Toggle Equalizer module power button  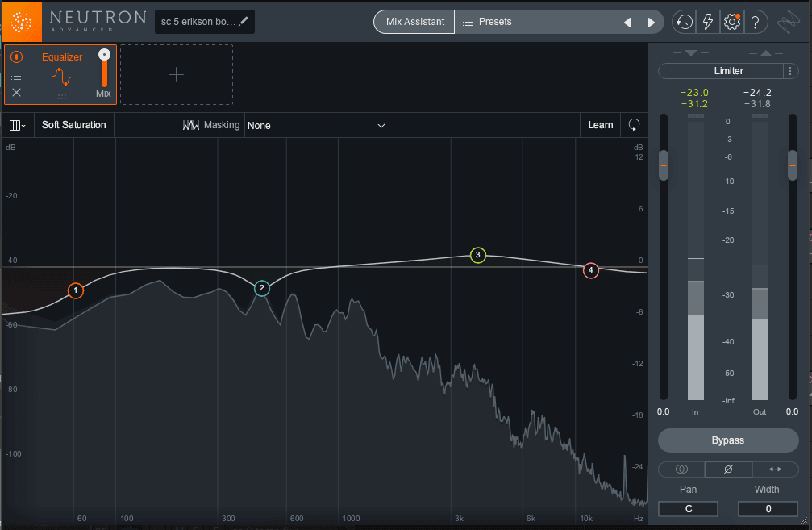tap(17, 56)
